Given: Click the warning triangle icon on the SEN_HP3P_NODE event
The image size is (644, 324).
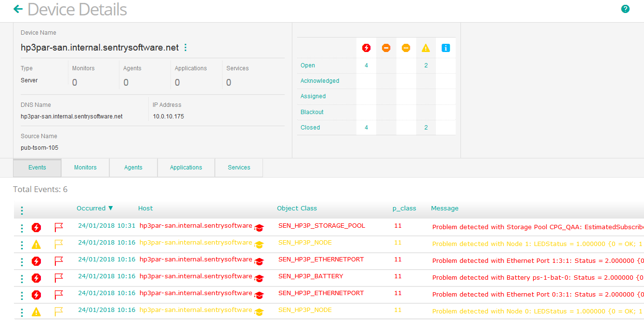Looking at the screenshot, I should tap(36, 244).
